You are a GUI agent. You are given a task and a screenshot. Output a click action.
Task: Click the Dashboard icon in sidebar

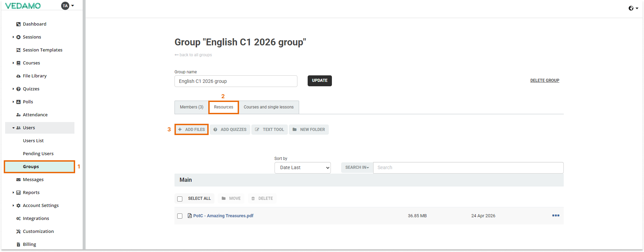tap(18, 24)
